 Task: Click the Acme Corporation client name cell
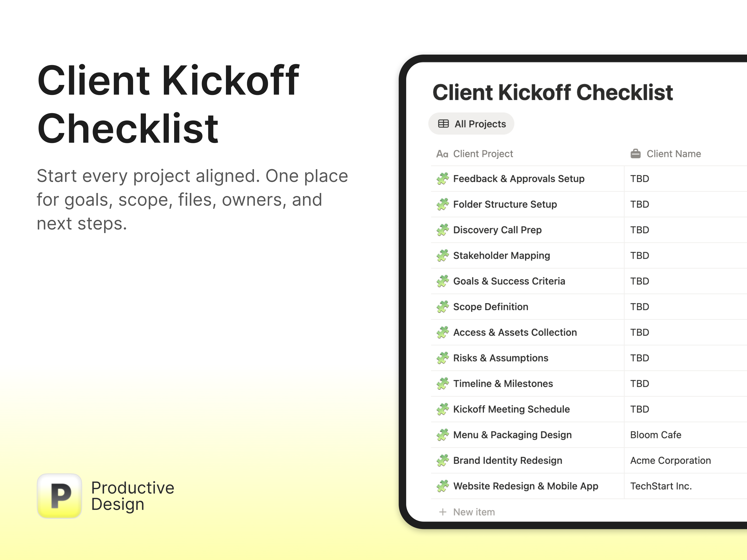670,460
